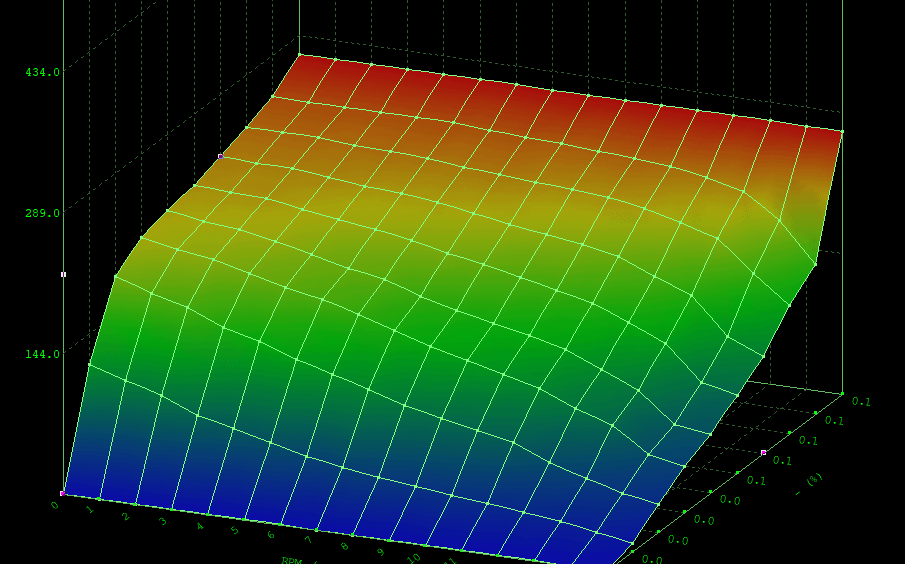This screenshot has height=564, width=905.
Task: Click tick label 9 on the RPM axis
Action: (379, 552)
